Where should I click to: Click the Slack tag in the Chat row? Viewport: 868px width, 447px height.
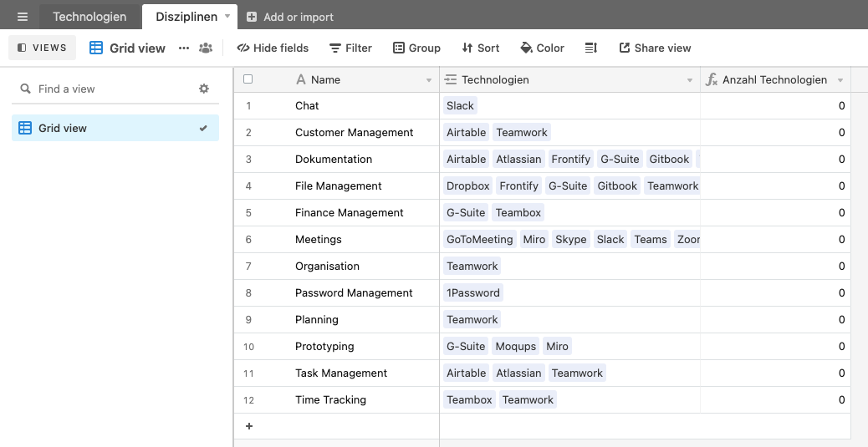(460, 105)
